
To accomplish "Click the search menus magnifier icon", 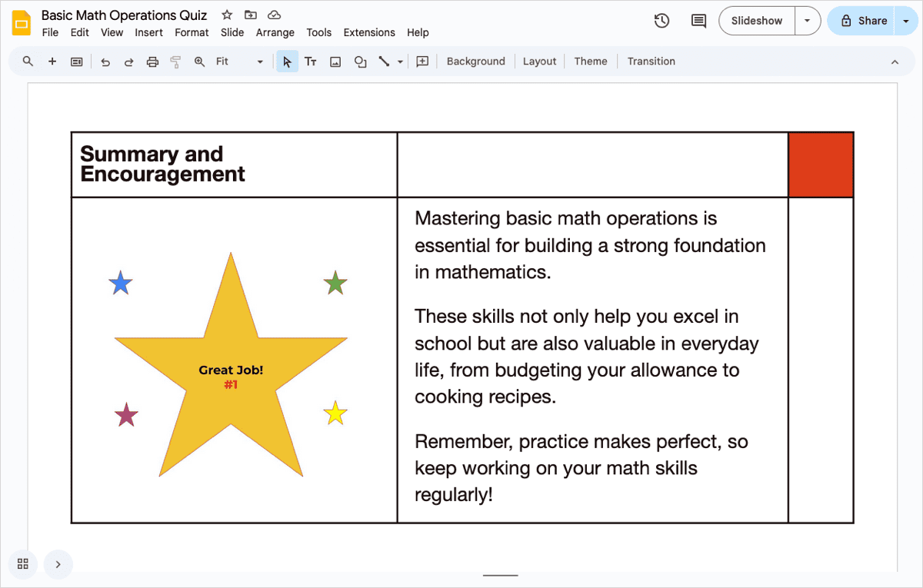I will [x=28, y=61].
